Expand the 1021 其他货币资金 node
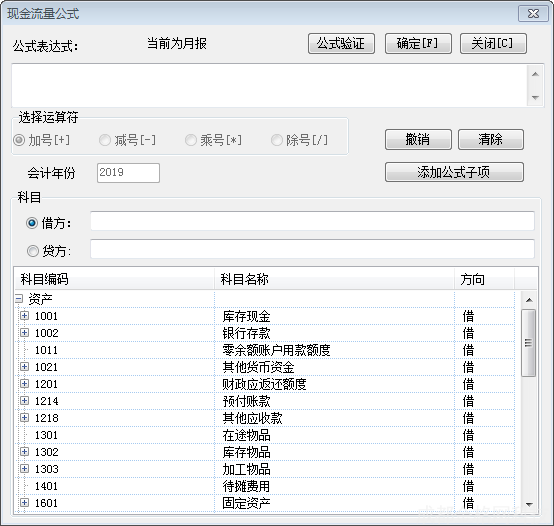This screenshot has height=526, width=554. (24, 367)
